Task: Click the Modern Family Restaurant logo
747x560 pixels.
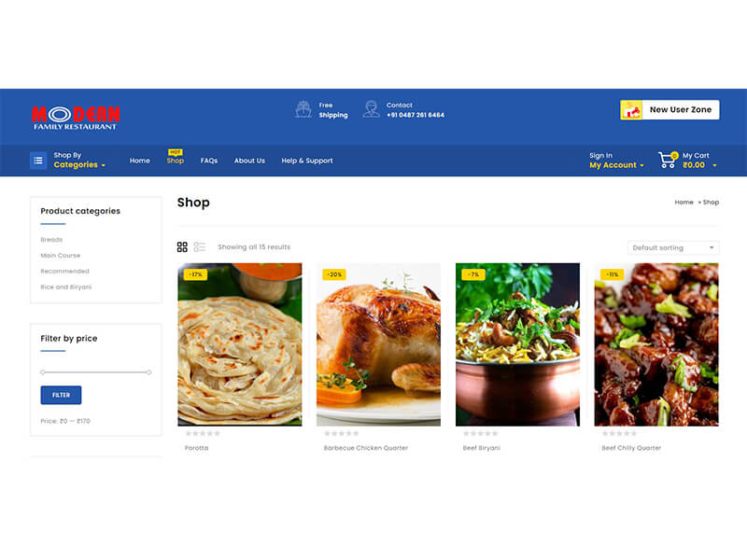Action: click(x=76, y=118)
